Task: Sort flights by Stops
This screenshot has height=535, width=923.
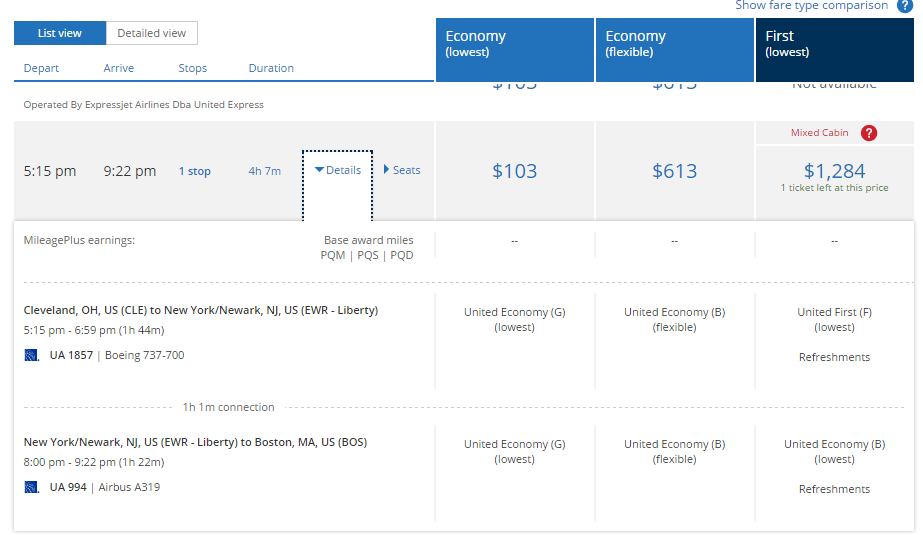Action: click(x=192, y=68)
